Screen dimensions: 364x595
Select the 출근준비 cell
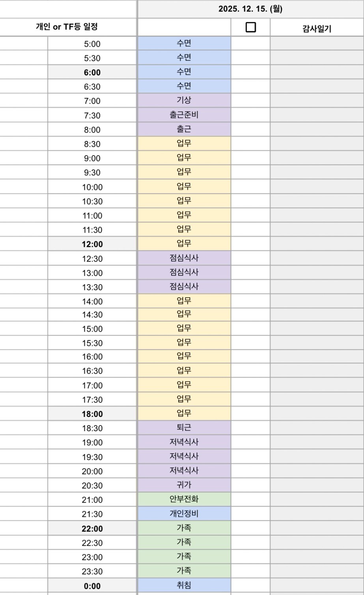[184, 115]
